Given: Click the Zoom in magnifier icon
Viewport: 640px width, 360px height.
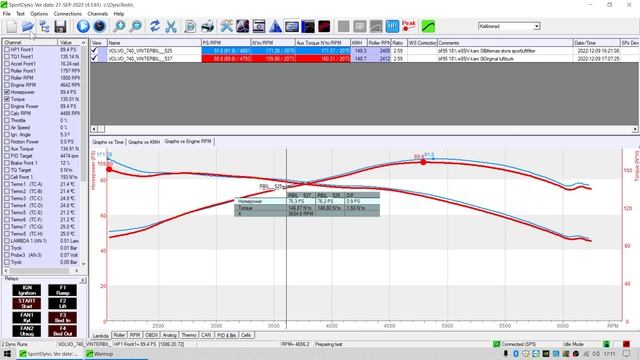Looking at the screenshot, I should pyautogui.click(x=119, y=27).
